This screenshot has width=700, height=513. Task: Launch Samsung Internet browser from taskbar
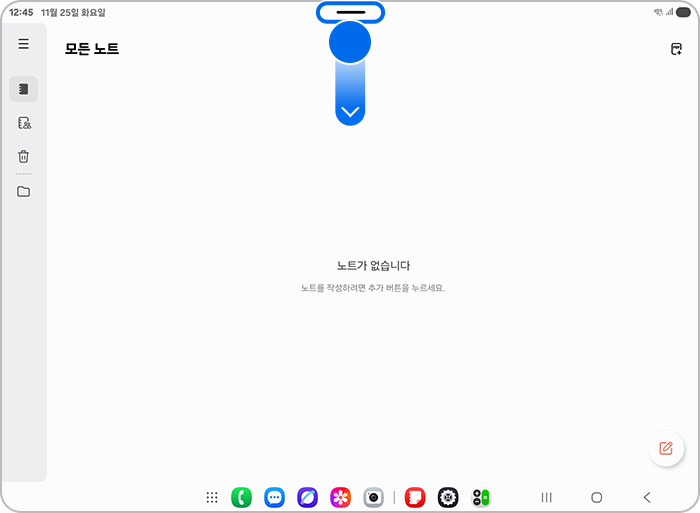click(x=308, y=497)
